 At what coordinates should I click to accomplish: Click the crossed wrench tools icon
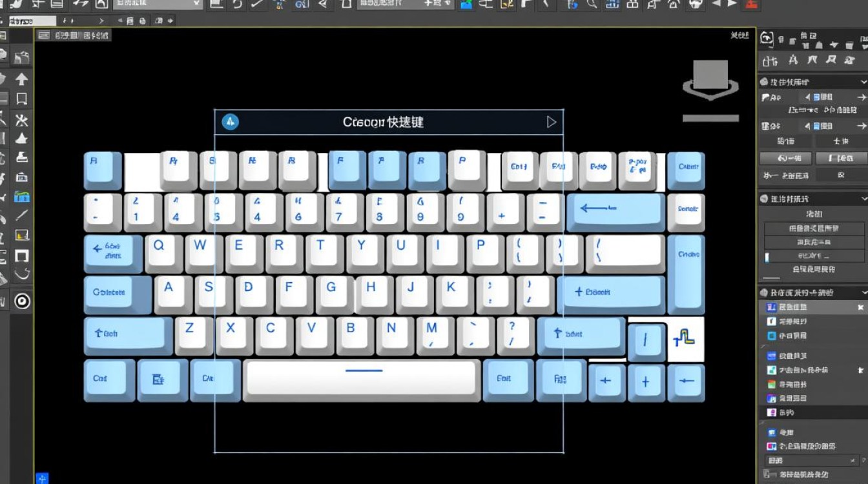click(x=21, y=119)
